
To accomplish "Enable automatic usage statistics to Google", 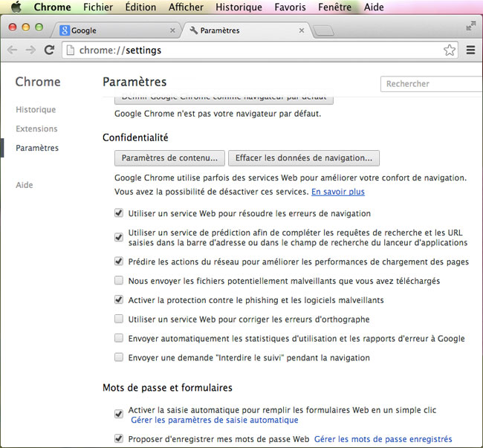I will coord(119,338).
